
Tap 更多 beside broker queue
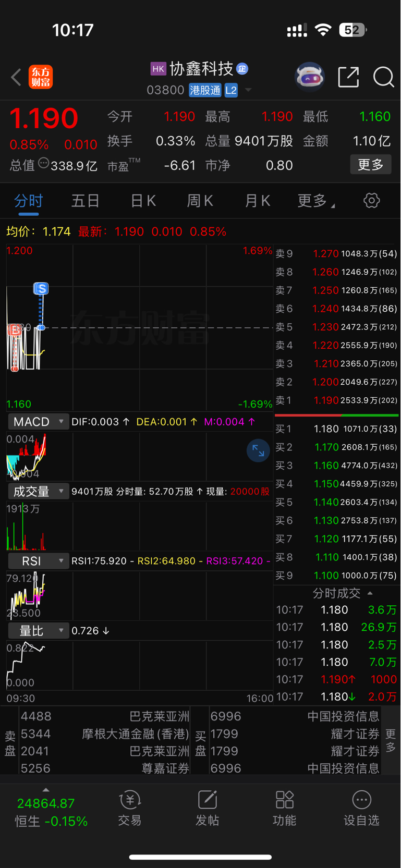(391, 740)
